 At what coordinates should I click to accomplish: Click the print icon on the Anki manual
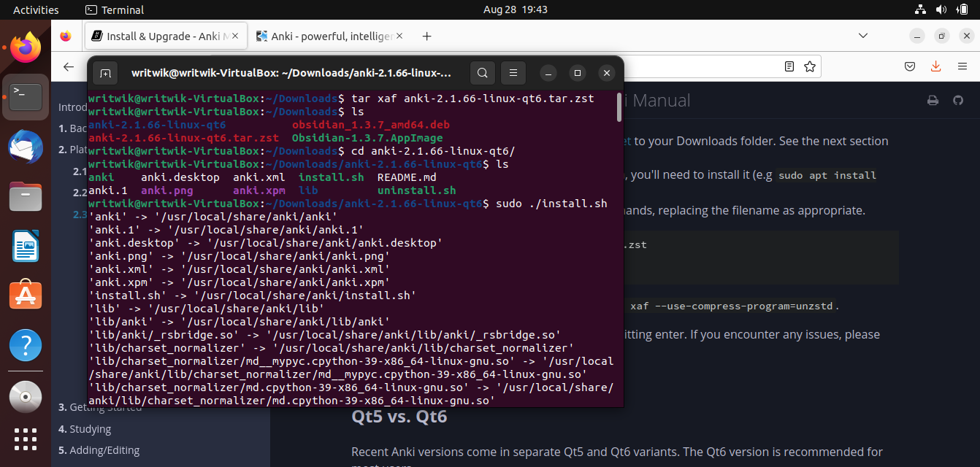pos(933,101)
